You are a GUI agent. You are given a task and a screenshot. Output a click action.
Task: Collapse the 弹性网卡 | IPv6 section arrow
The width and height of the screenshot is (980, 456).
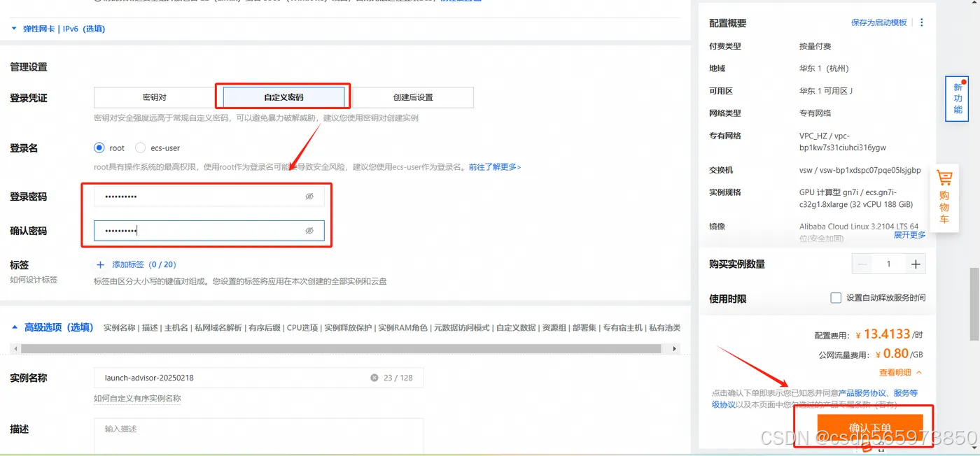(13, 29)
